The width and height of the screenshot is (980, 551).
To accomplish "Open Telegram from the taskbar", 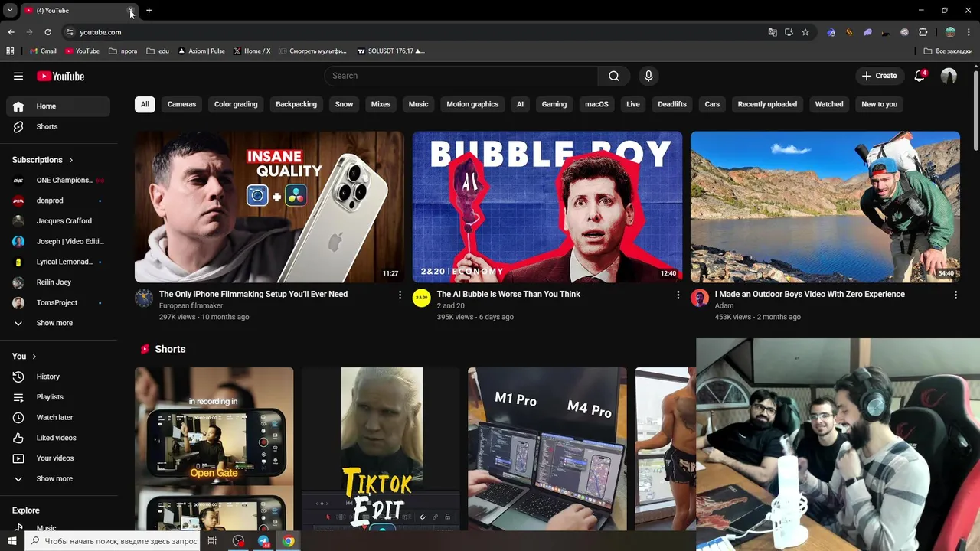I will pos(263,541).
